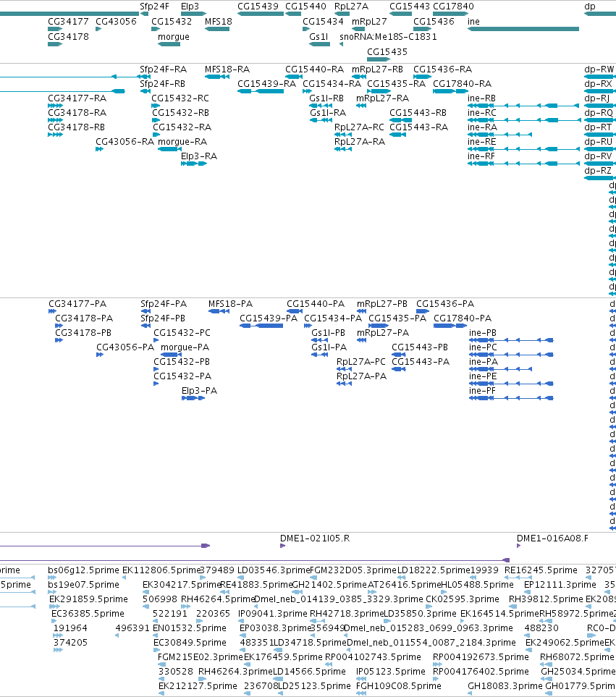Open polypeptide Elp3-PA

tap(199, 391)
